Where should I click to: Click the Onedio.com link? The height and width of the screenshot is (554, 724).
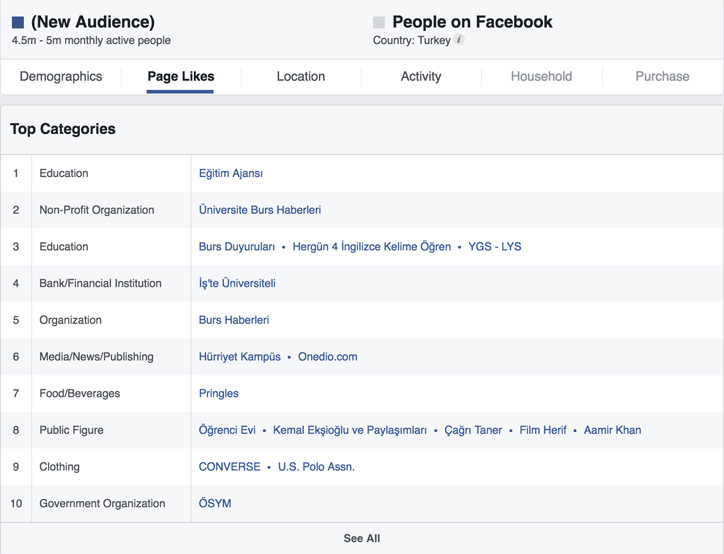[328, 357]
